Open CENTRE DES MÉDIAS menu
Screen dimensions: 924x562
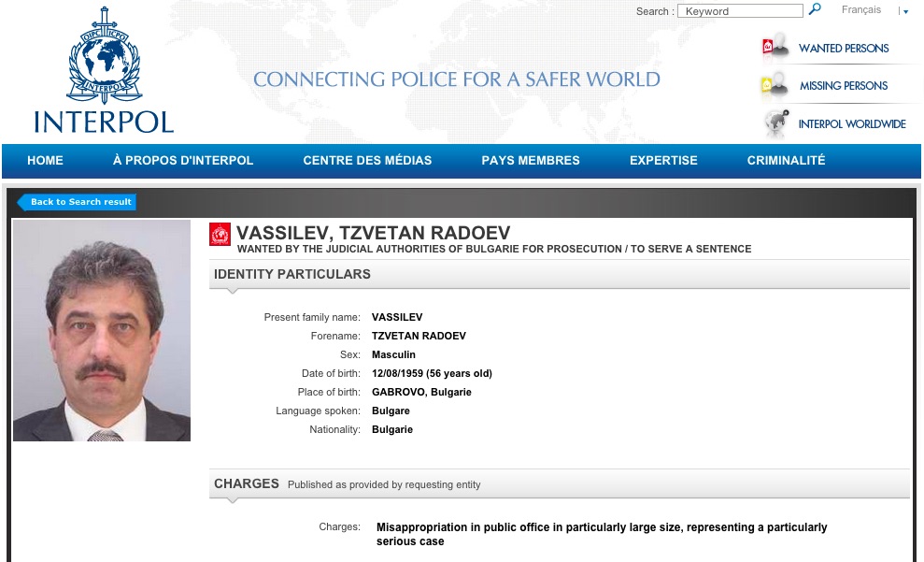click(367, 161)
